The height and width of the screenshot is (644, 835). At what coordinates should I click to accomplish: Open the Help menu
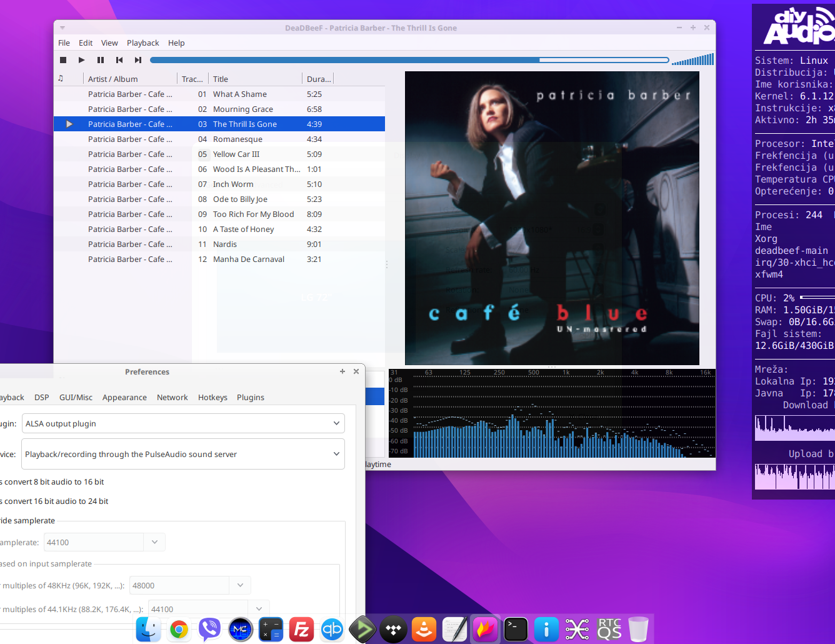[176, 43]
